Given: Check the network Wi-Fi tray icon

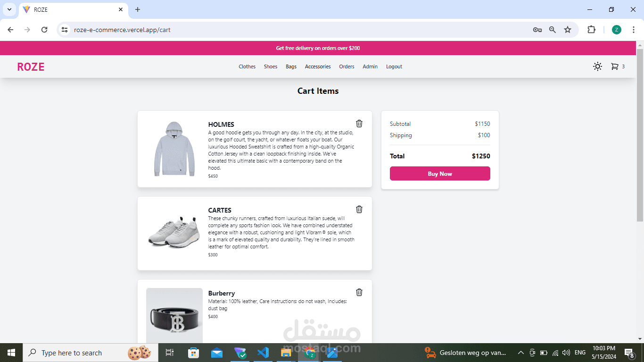Looking at the screenshot, I should coord(555,353).
